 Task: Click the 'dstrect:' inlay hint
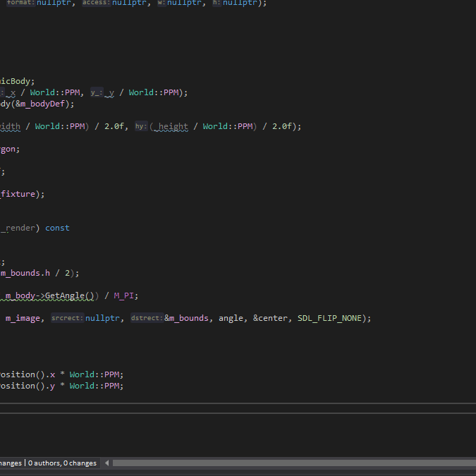pos(147,318)
